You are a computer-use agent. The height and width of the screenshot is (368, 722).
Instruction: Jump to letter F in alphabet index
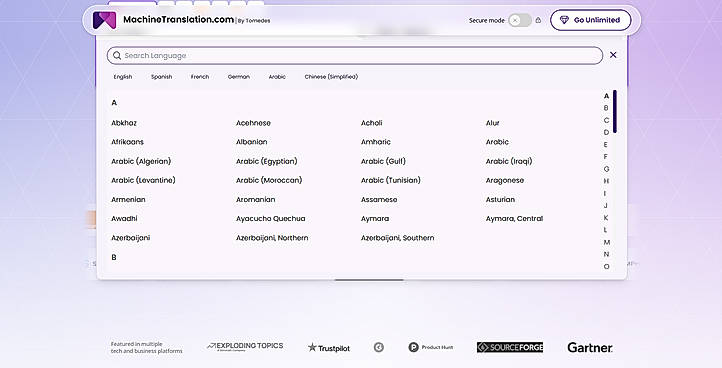606,157
